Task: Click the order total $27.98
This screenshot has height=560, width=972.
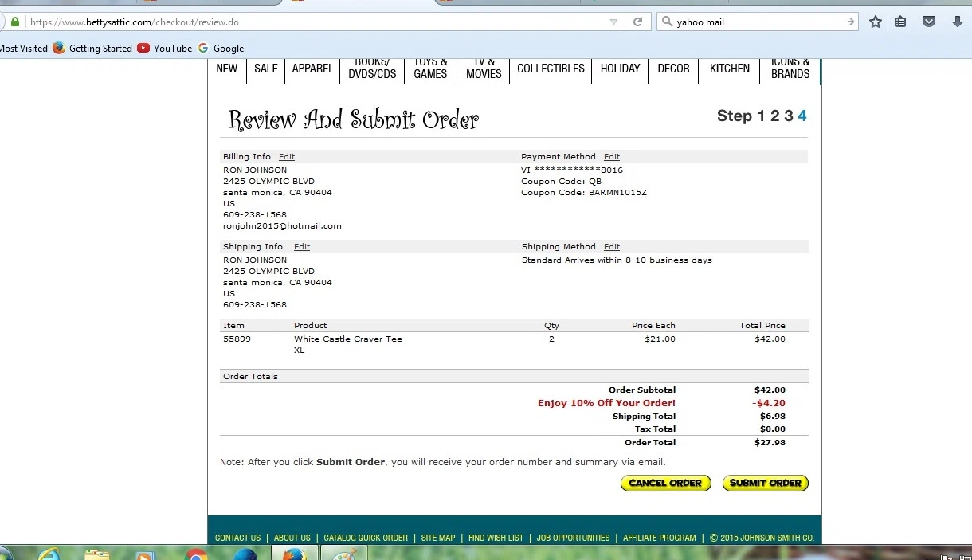Action: tap(770, 443)
